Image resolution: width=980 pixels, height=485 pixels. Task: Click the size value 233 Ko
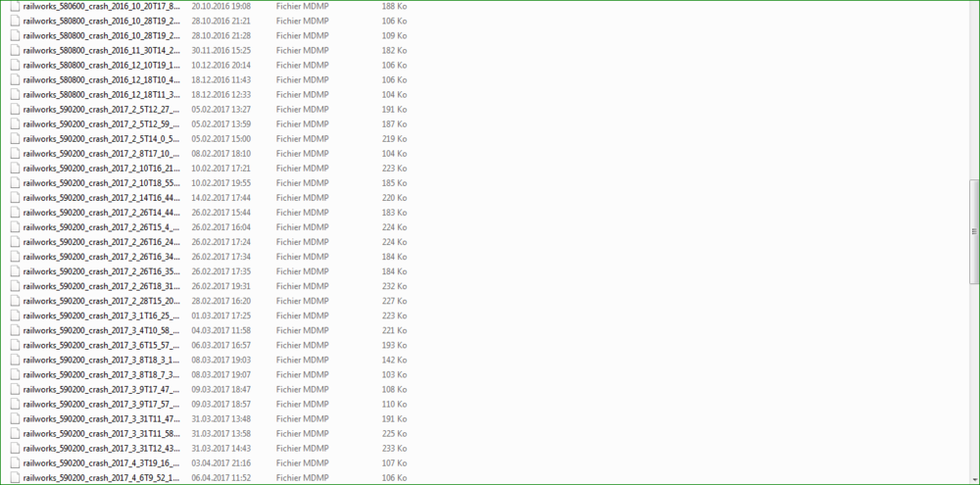coord(394,449)
